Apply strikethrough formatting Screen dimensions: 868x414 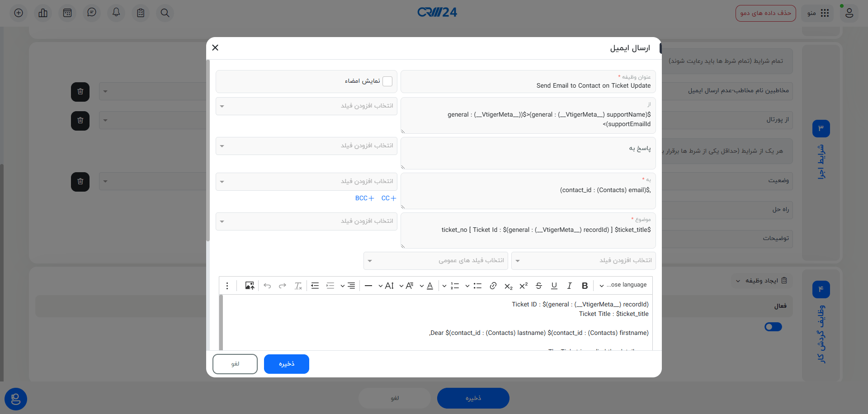coord(538,286)
